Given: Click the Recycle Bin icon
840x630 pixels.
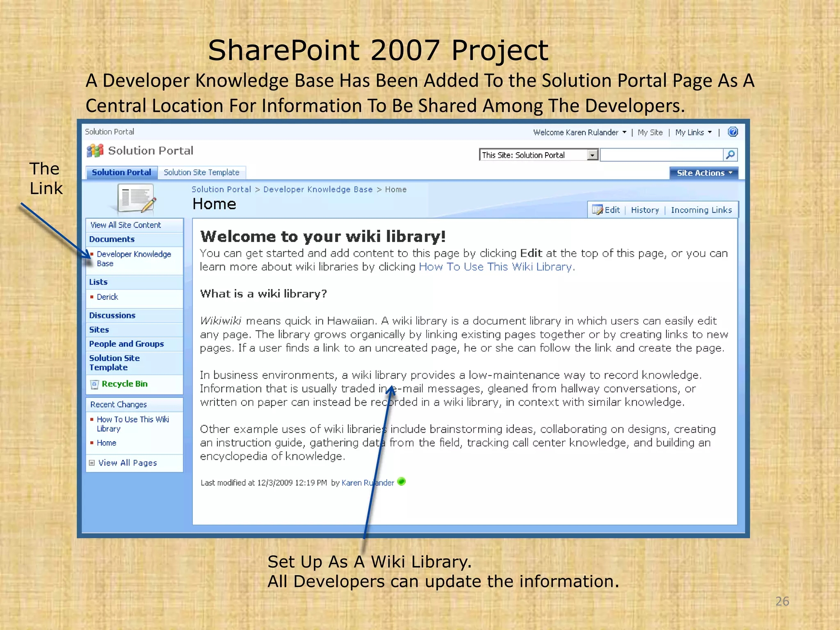Looking at the screenshot, I should tap(94, 384).
